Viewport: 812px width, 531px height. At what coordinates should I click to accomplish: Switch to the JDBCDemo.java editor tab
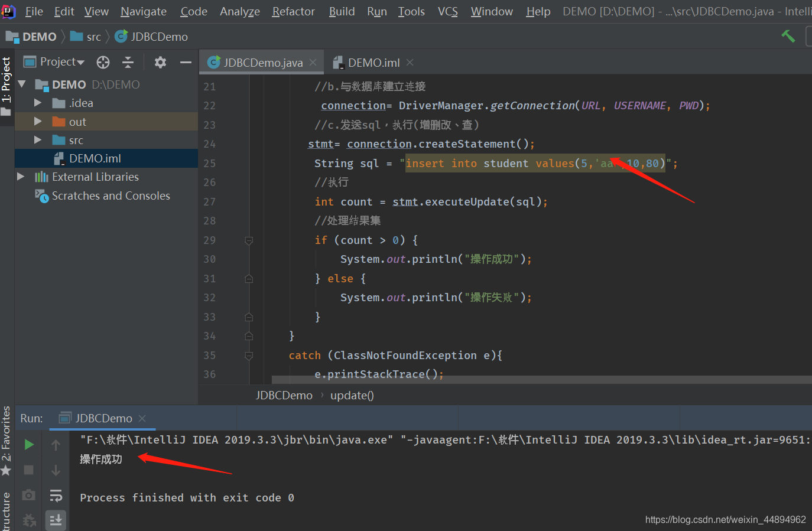click(x=262, y=63)
